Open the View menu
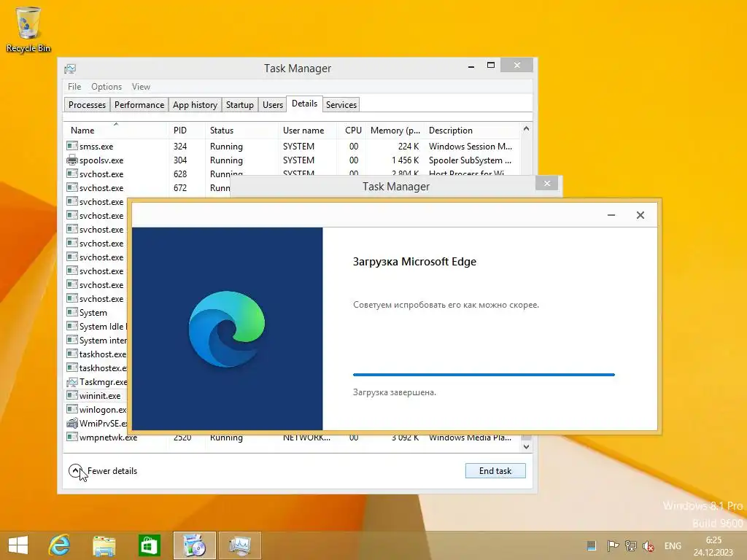 coord(141,87)
